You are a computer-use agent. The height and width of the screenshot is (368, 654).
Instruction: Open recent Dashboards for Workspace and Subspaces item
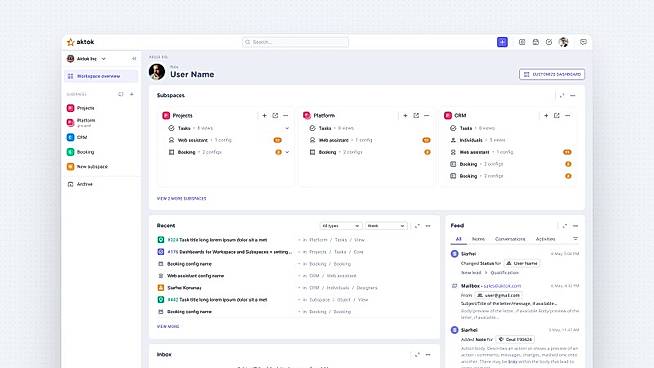click(x=229, y=252)
